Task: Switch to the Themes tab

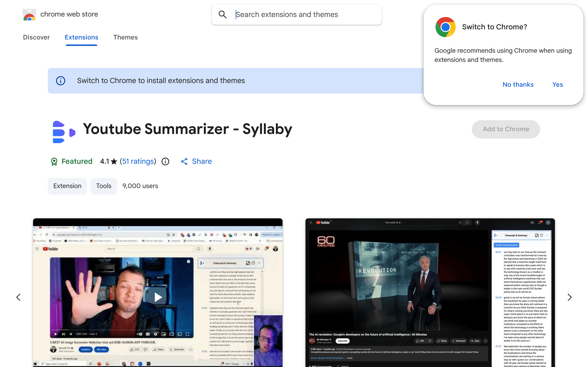Action: [x=125, y=37]
